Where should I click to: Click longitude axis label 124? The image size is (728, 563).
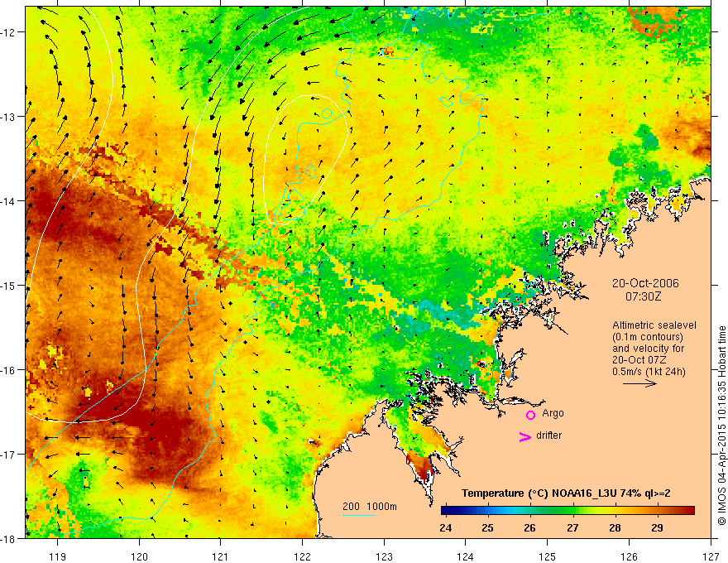point(466,556)
